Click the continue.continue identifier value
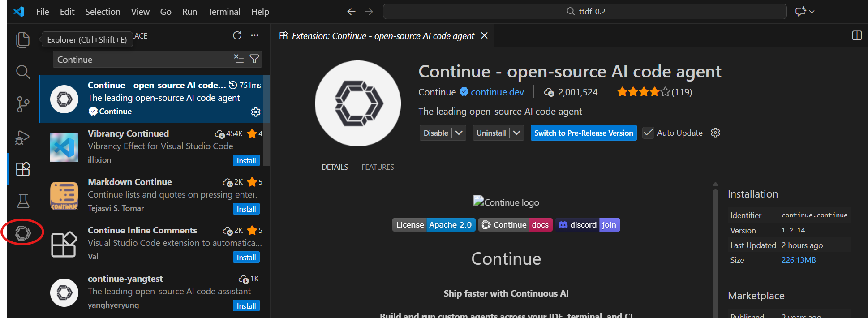This screenshot has width=868, height=318. click(814, 215)
